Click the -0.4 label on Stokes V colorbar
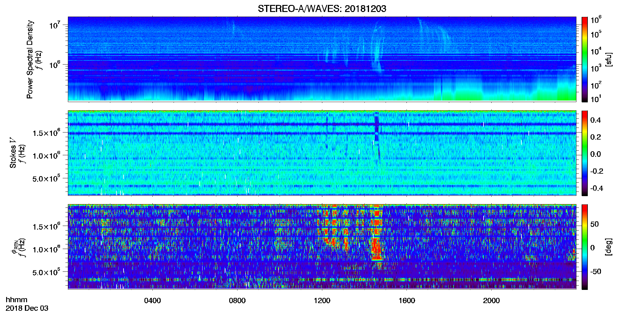 pos(597,188)
